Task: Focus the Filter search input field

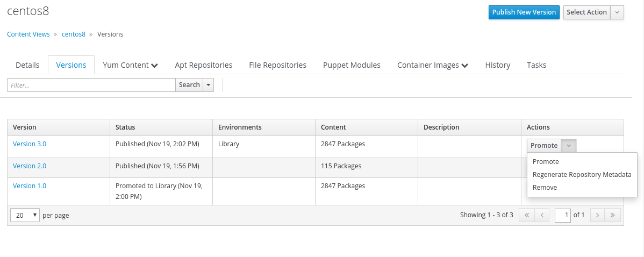Action: [x=91, y=85]
